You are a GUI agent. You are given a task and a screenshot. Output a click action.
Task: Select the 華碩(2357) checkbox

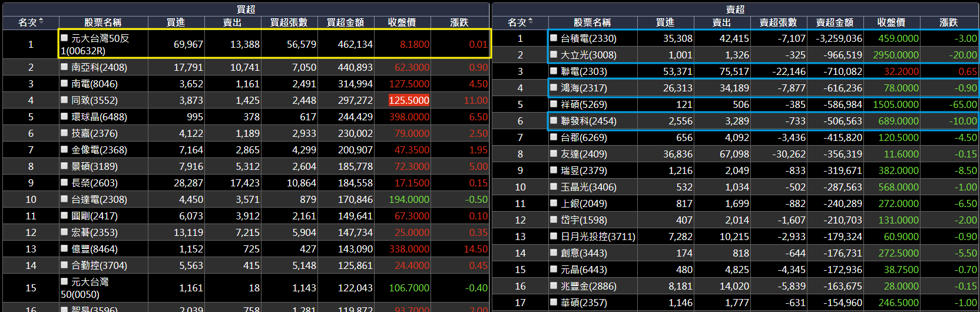(x=554, y=302)
